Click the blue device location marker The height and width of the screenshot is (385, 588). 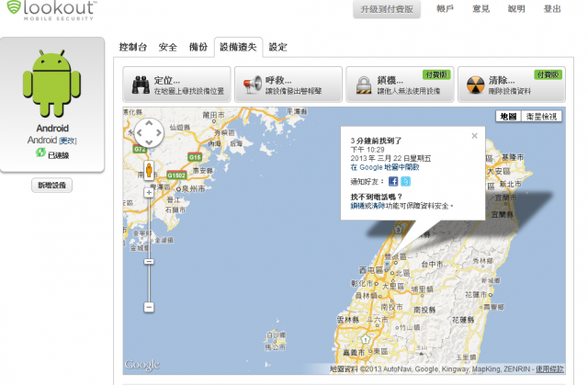(387, 264)
